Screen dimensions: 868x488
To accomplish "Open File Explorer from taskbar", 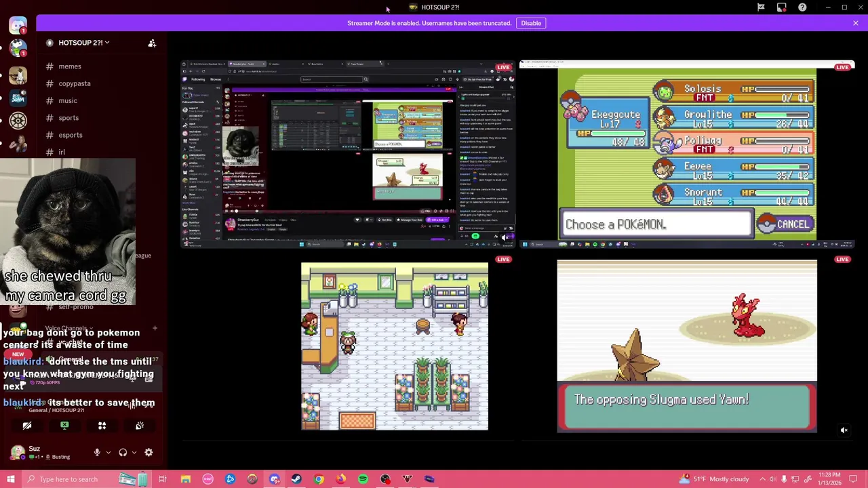I will [x=185, y=479].
